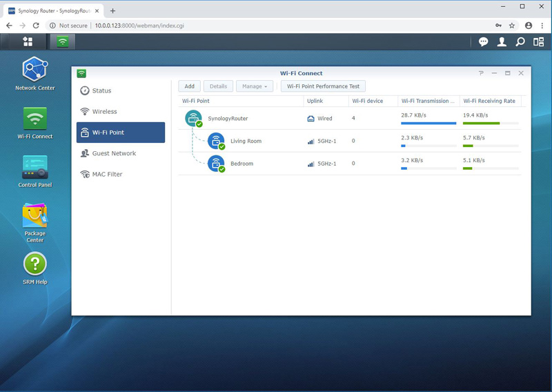Launch Wi-Fi Connect from the desktop
The height and width of the screenshot is (392, 552).
pos(34,119)
